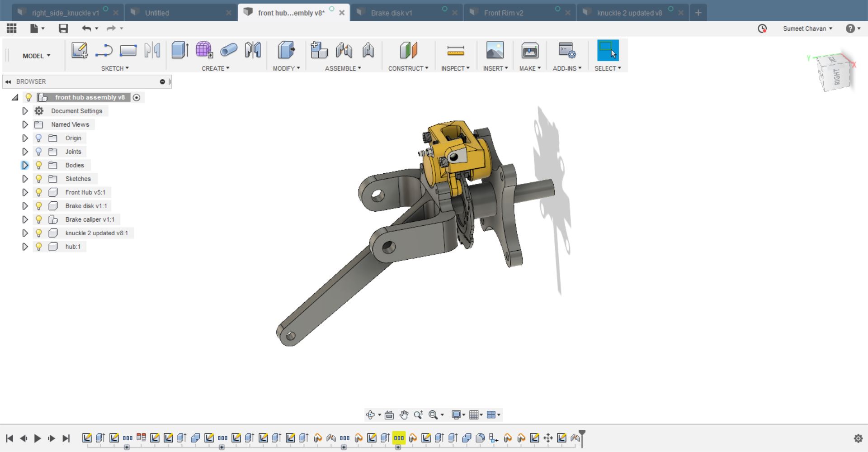This screenshot has height=452, width=868.
Task: Click the Create Sketch icon
Action: tap(80, 50)
